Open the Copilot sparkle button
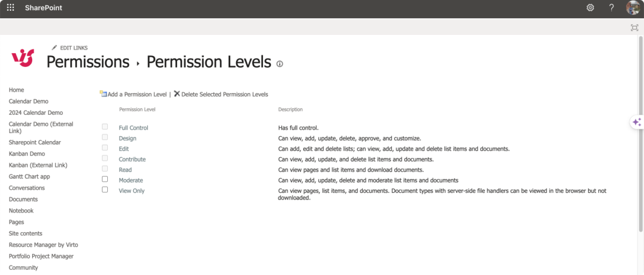 pos(636,122)
